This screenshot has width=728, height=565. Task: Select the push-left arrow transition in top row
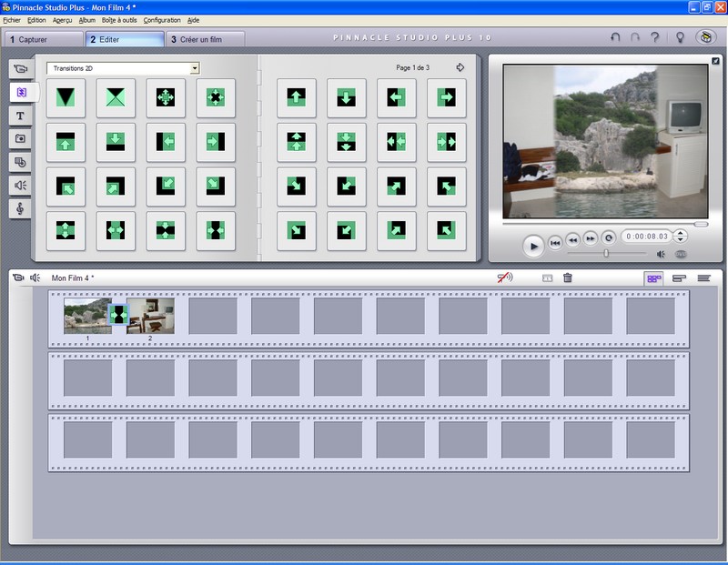[396, 97]
